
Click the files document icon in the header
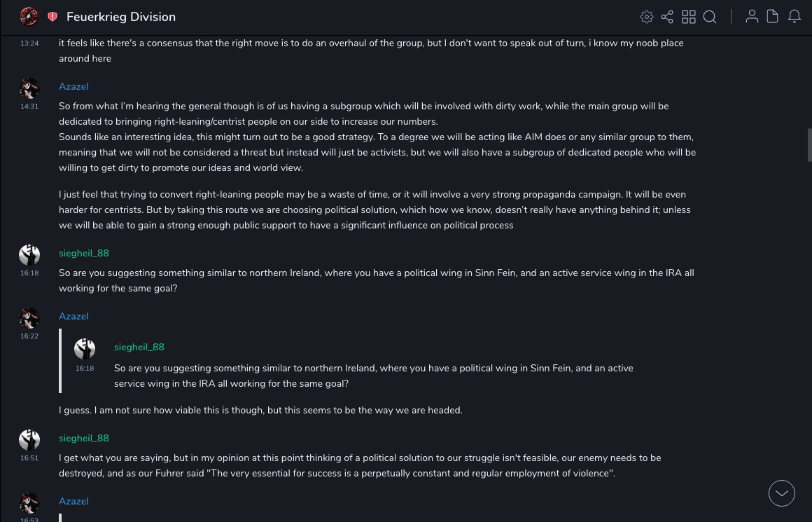(773, 17)
